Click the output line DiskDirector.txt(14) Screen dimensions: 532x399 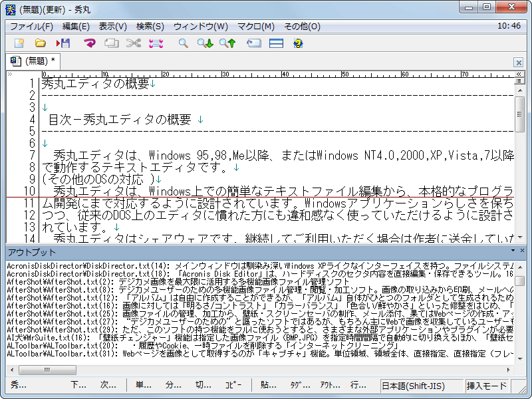point(260,265)
